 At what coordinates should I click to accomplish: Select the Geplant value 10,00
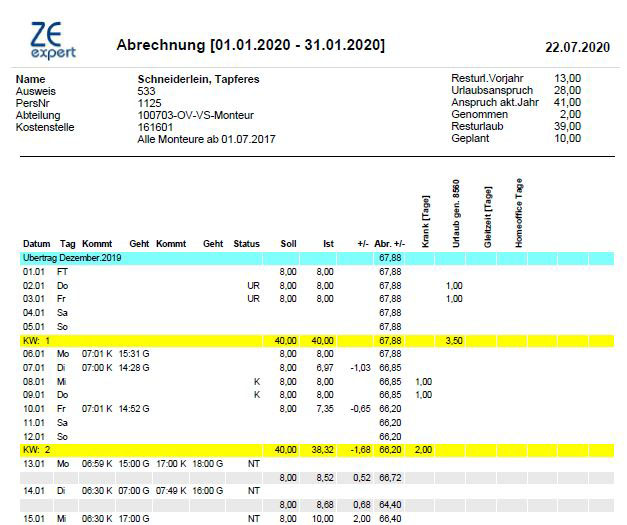click(x=568, y=138)
